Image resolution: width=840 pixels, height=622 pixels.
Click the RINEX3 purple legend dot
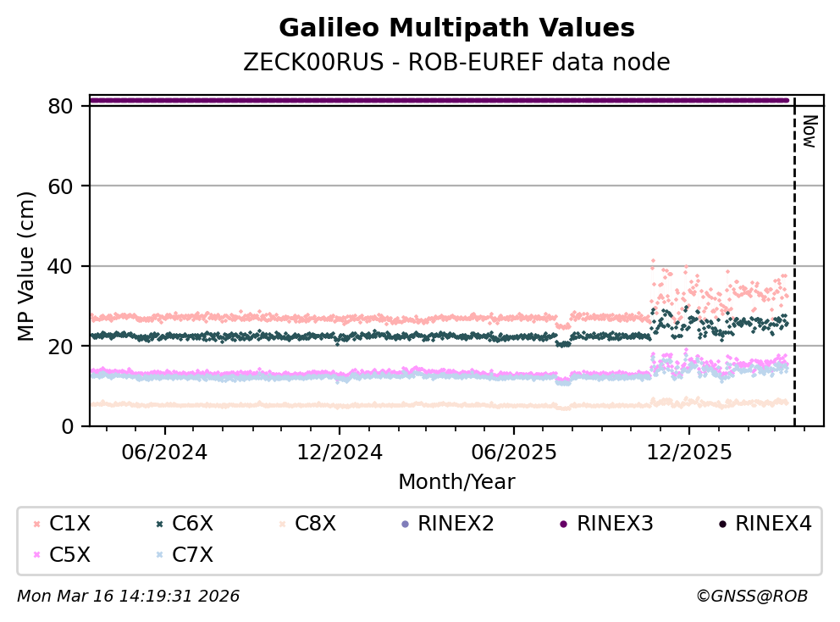point(563,525)
